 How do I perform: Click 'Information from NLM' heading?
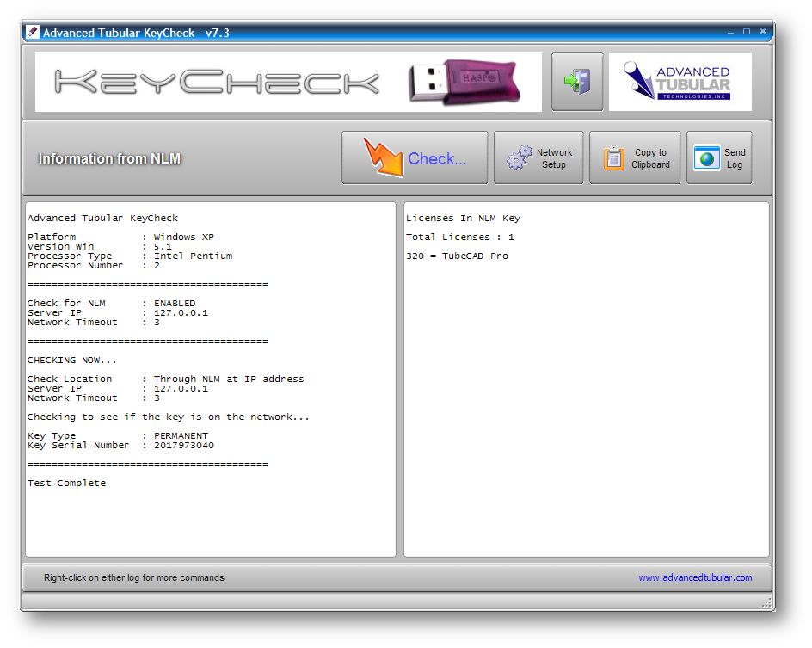pos(109,158)
